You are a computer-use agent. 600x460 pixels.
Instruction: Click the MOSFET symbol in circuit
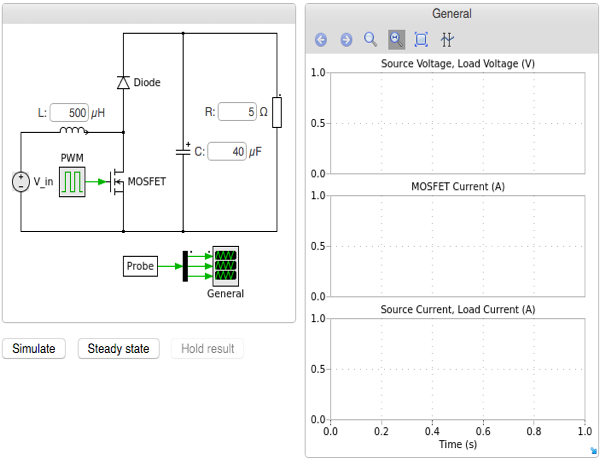[116, 181]
